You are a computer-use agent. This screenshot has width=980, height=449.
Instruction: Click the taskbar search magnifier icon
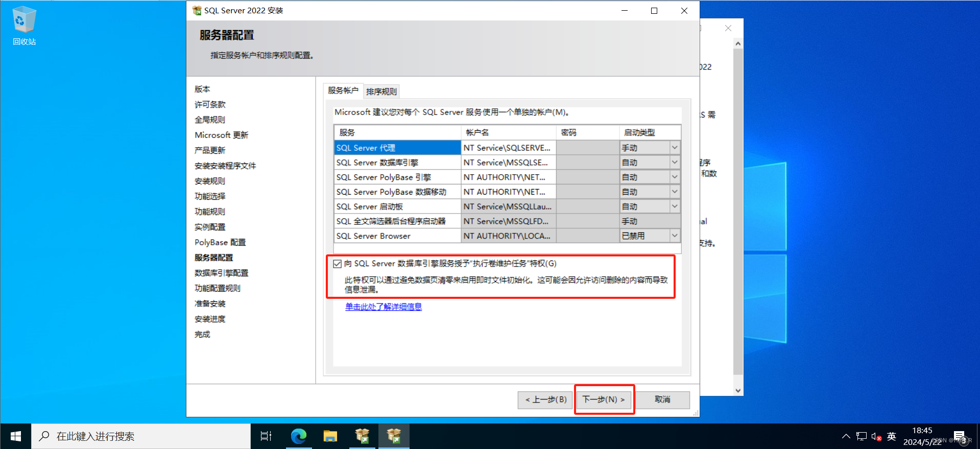click(x=44, y=436)
